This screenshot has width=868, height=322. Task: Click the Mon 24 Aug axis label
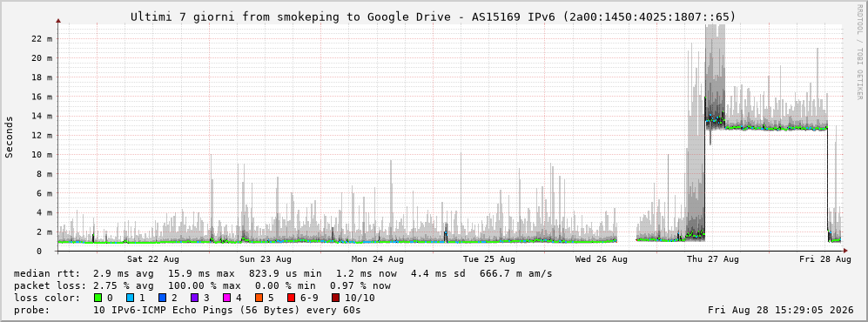click(x=378, y=259)
